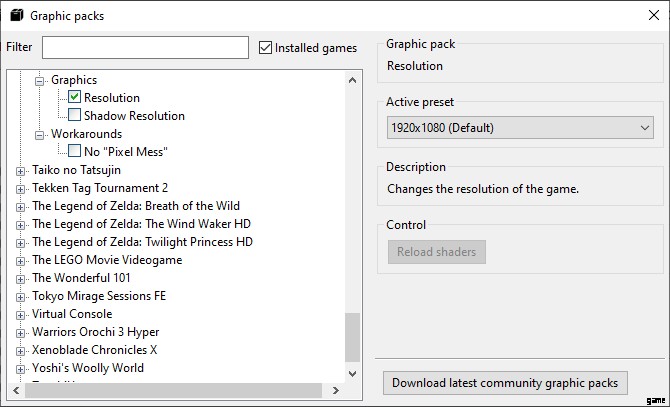670x407 pixels.
Task: Click the "Resolution" name under Graphic pack
Action: 414,66
